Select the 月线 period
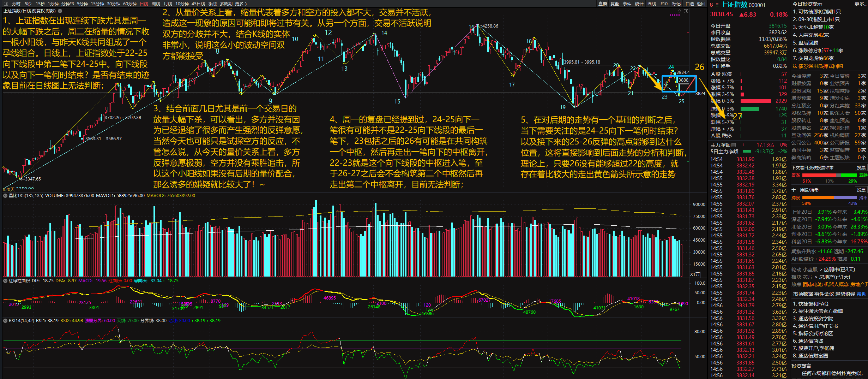Viewport: 868px width, 379px height. 168,4
